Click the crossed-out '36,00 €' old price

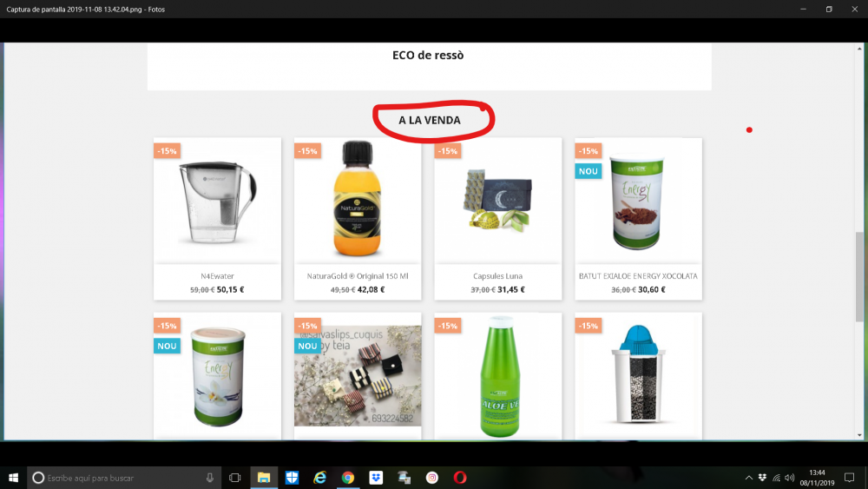click(x=623, y=289)
